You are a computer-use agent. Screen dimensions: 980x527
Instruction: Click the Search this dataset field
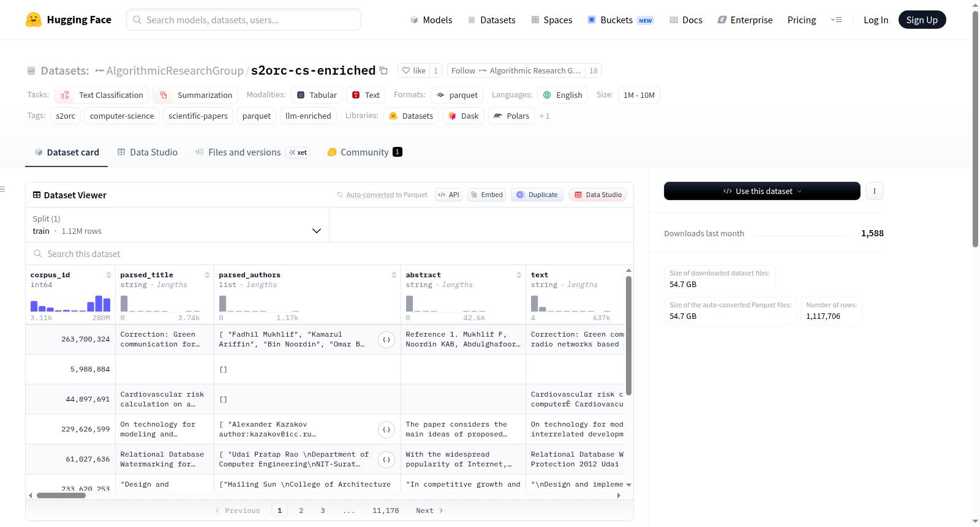330,253
